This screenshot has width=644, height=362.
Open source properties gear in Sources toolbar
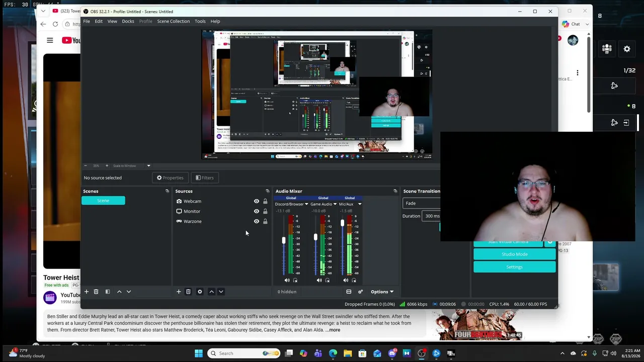click(x=200, y=292)
